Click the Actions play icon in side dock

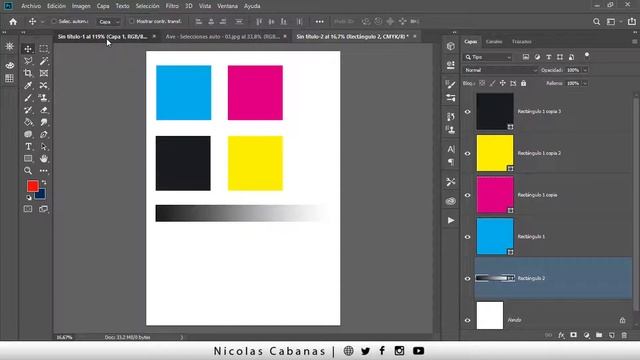(x=451, y=220)
